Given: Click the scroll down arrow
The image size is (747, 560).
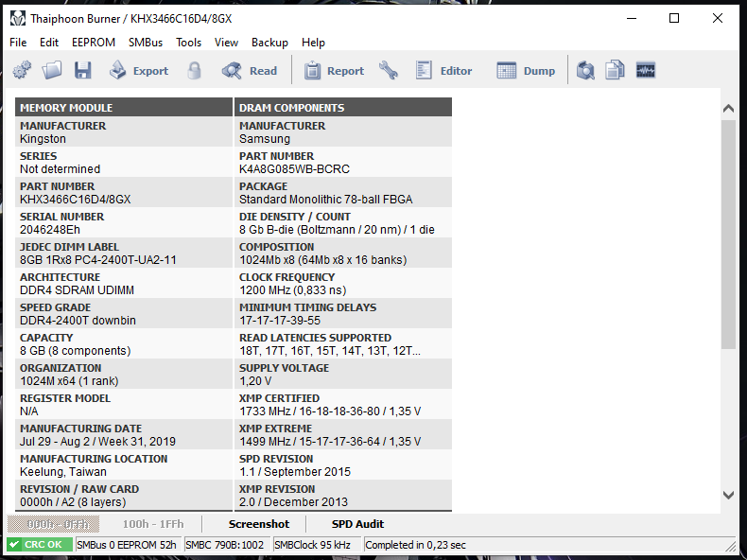Looking at the screenshot, I should click(728, 495).
